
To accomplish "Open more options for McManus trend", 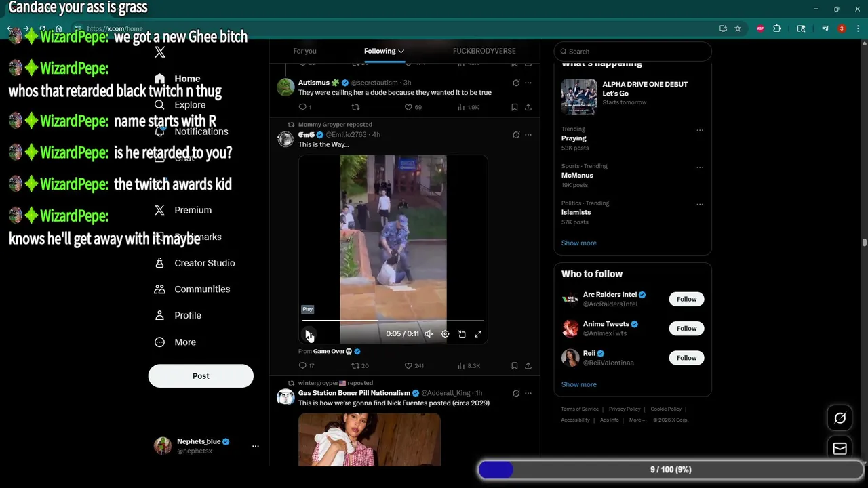I will (700, 167).
